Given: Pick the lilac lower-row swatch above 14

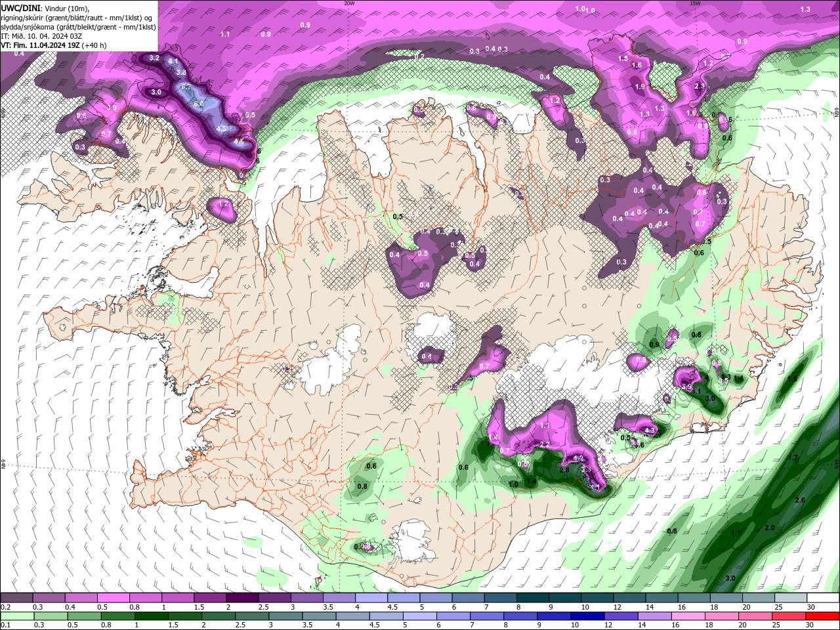Looking at the screenshot, I should [x=656, y=616].
